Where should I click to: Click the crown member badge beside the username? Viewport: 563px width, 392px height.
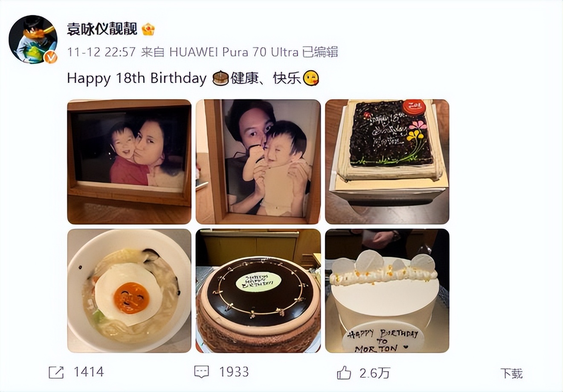148,29
